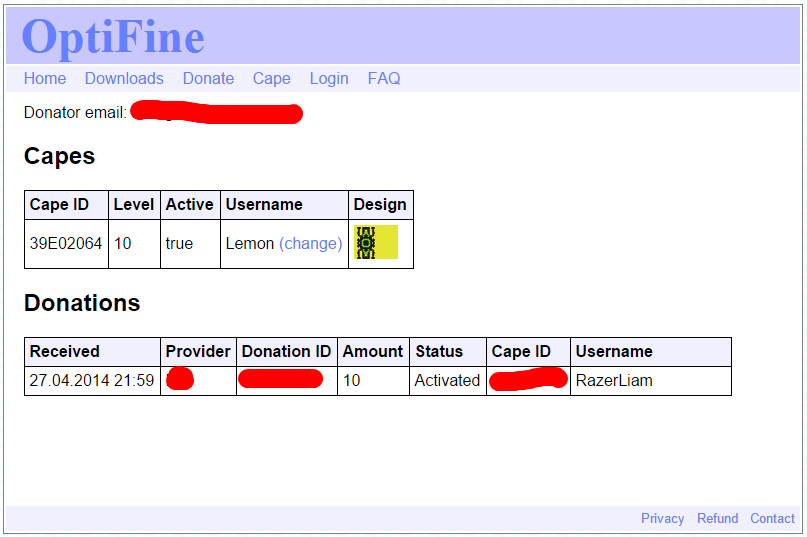The image size is (807, 537).
Task: Open the FAQ page
Action: [384, 78]
